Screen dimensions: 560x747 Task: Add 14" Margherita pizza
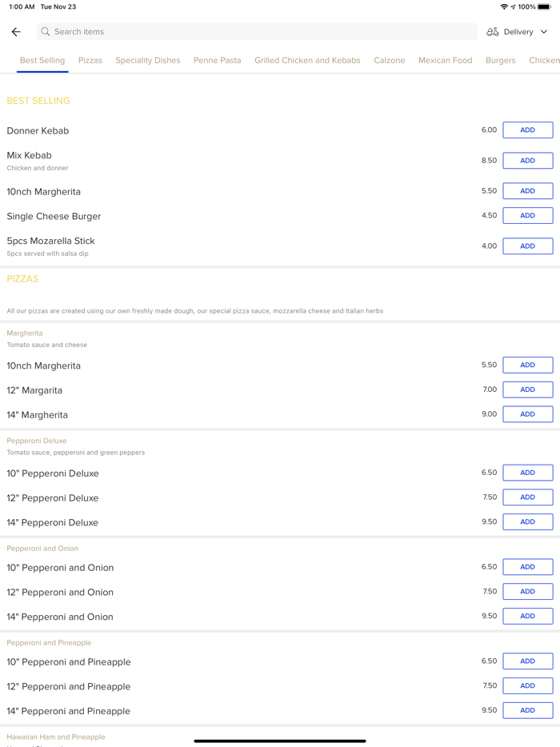click(x=527, y=414)
